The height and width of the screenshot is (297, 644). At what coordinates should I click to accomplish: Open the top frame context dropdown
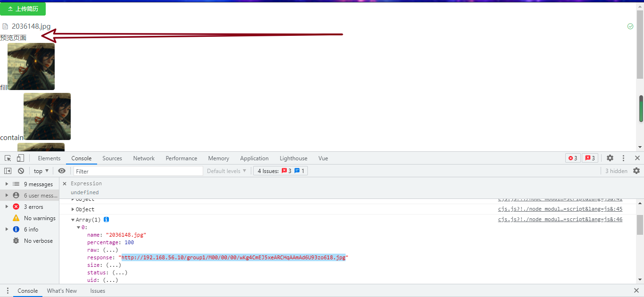tap(41, 171)
